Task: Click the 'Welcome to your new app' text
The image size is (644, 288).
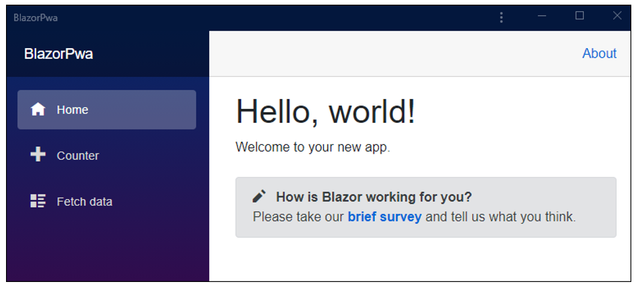Action: coord(313,147)
